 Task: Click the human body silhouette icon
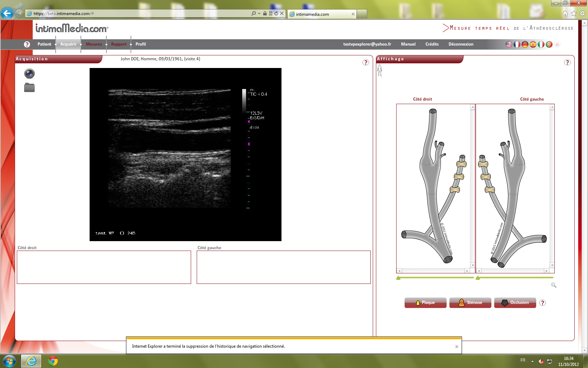(380, 70)
